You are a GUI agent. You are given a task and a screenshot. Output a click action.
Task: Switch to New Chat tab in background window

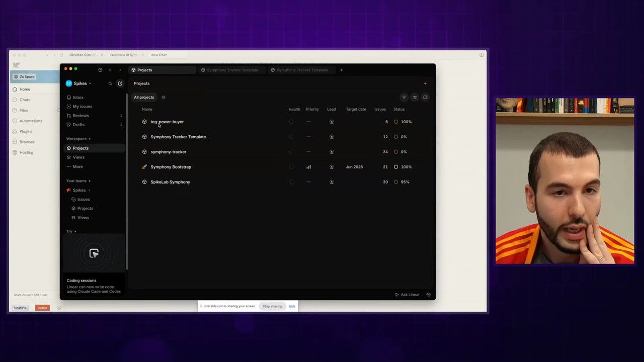coord(159,55)
